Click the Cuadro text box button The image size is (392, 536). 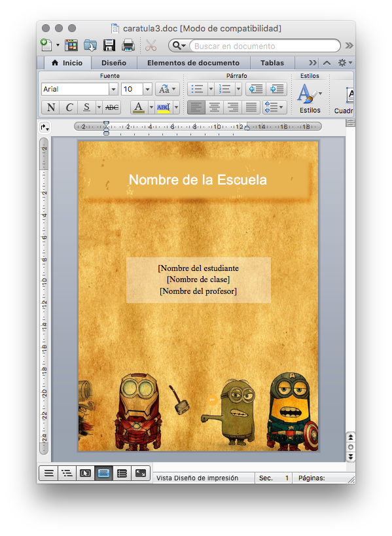click(x=345, y=99)
